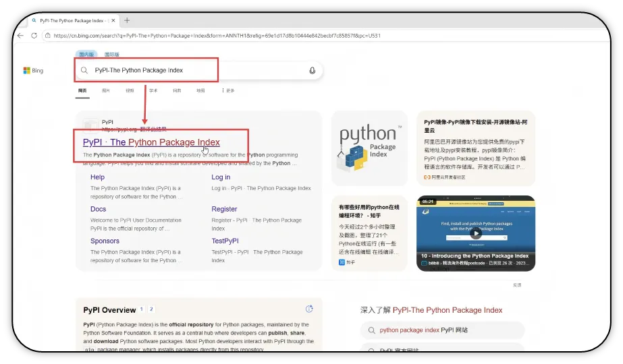Viewport: 623px width, 364px height.
Task: Click the address bar URL
Action: tap(217, 36)
